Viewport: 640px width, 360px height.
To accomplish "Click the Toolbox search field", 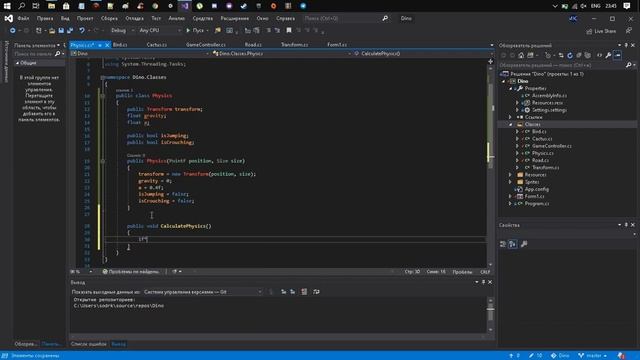I will pyautogui.click(x=33, y=53).
